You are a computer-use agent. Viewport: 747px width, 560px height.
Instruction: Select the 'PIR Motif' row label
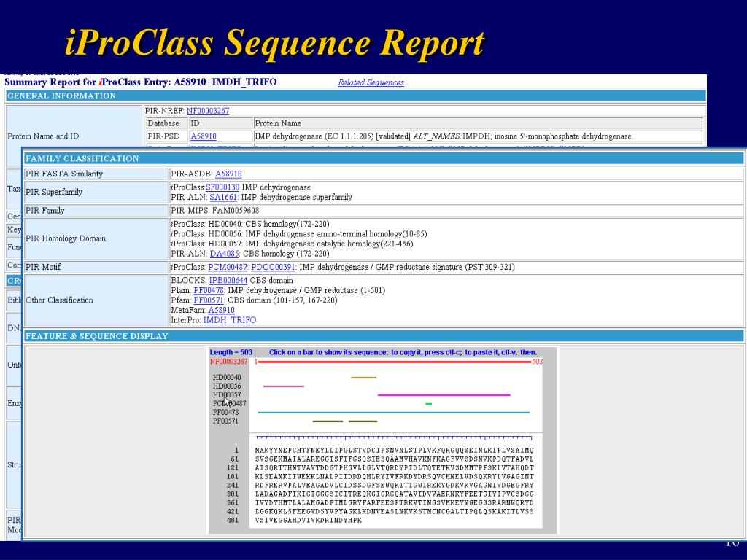(x=43, y=267)
